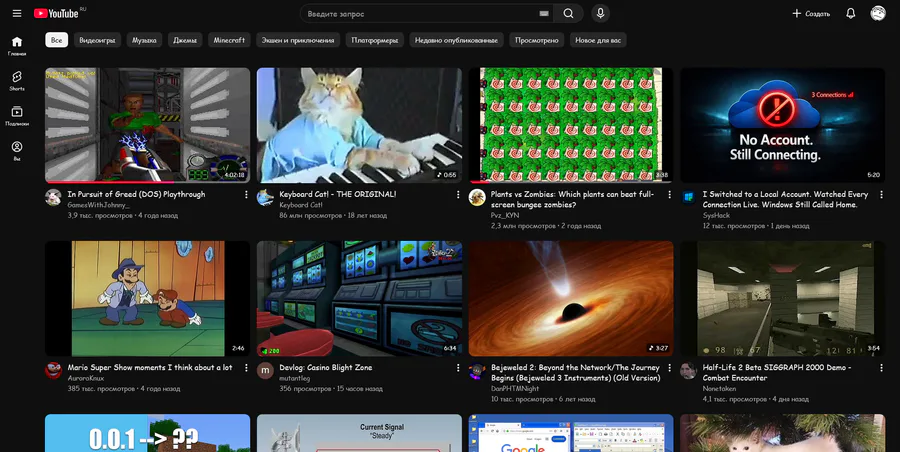Select the Экшен и приключения chip
The image size is (900, 452).
[x=298, y=40]
